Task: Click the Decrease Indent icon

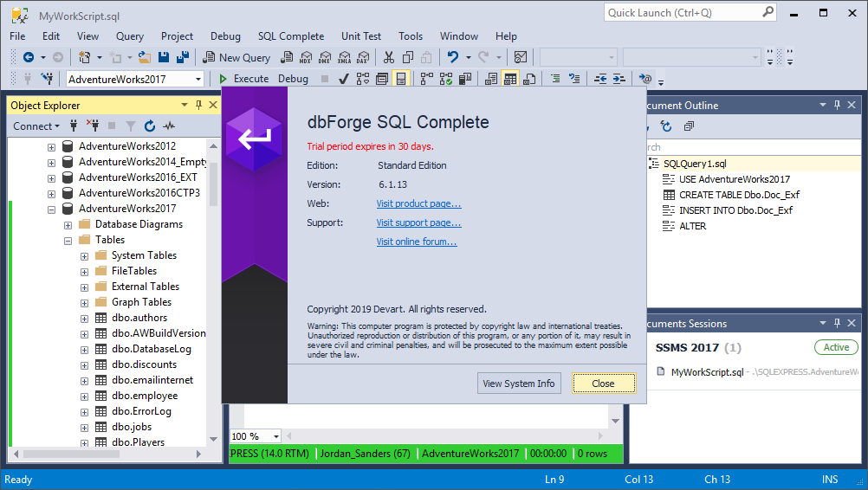Action: tap(600, 79)
